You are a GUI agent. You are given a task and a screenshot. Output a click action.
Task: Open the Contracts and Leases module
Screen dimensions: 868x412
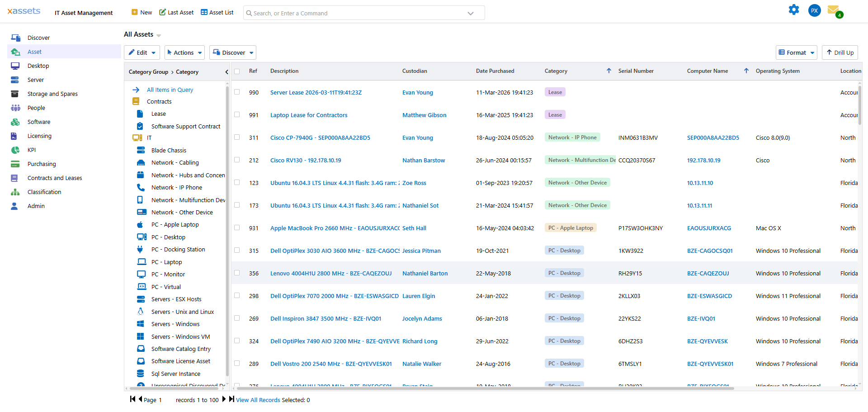click(55, 178)
